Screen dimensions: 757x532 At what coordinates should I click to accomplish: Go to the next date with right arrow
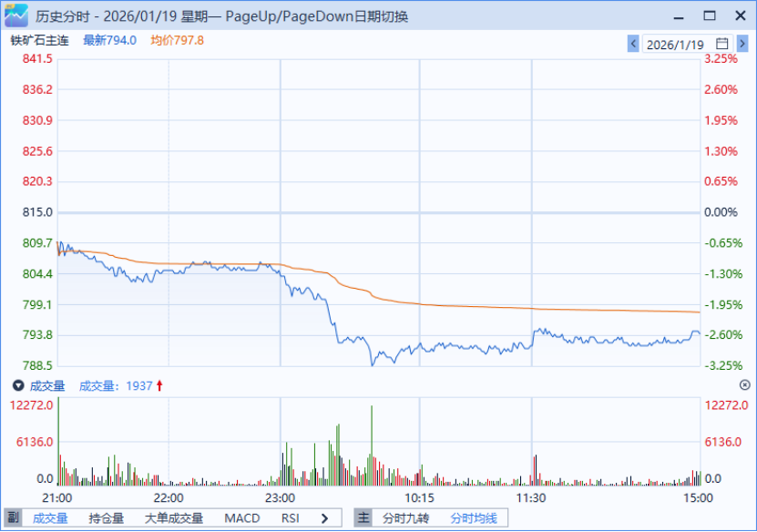click(x=744, y=44)
